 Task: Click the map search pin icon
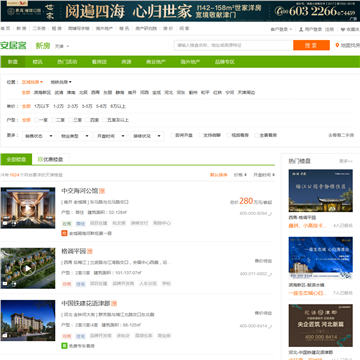pyautogui.click(x=337, y=45)
